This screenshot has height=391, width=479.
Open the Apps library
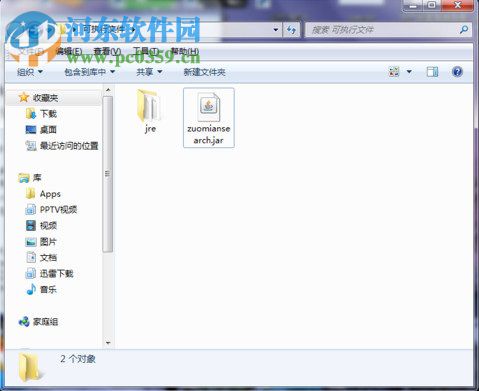[x=43, y=194]
